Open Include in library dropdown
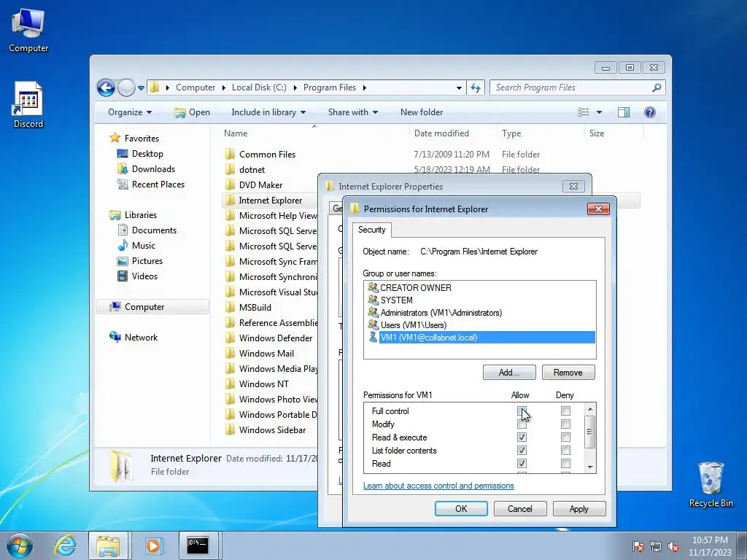The width and height of the screenshot is (747, 560). tap(268, 112)
